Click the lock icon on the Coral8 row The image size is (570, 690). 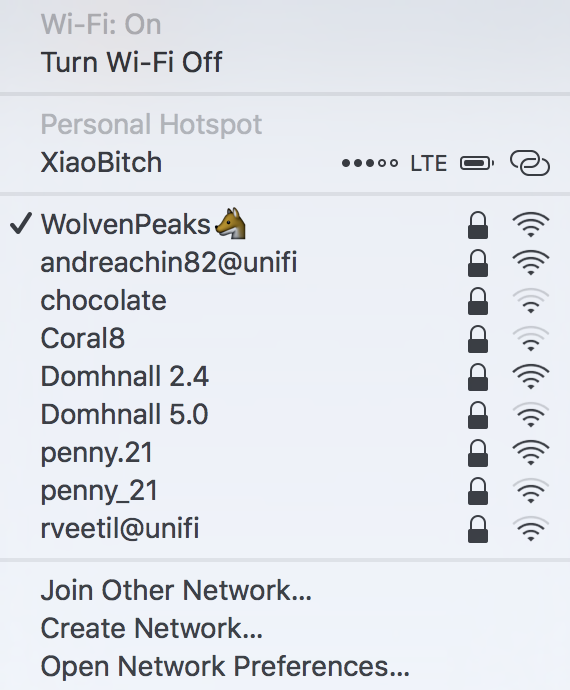click(478, 339)
